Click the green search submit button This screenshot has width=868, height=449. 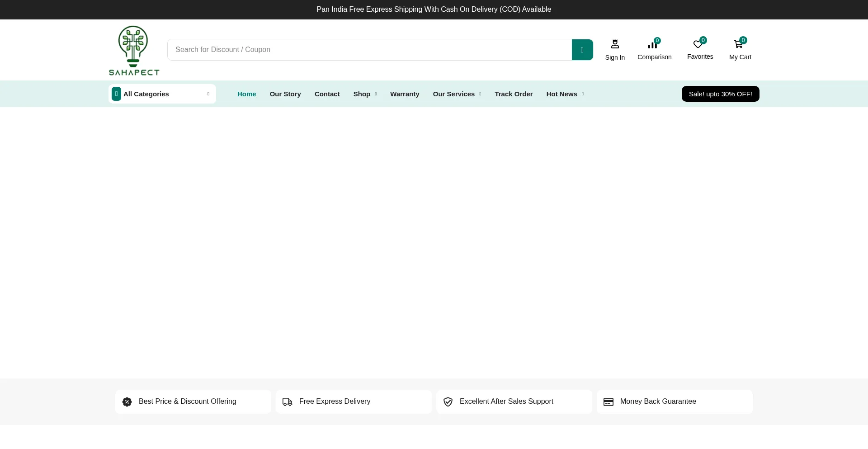(582, 50)
